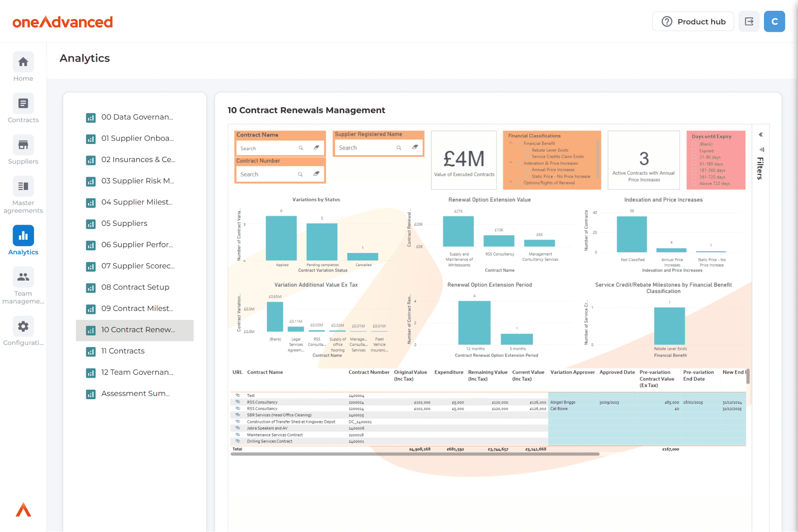Open the 11 Contracts report
Image resolution: width=798 pixels, height=532 pixels.
click(123, 351)
